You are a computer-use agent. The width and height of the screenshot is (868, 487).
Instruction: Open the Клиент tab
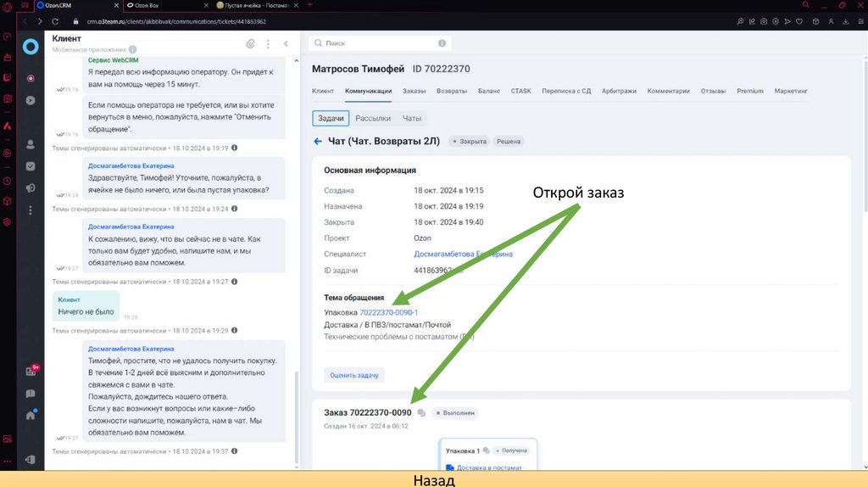pyautogui.click(x=323, y=91)
